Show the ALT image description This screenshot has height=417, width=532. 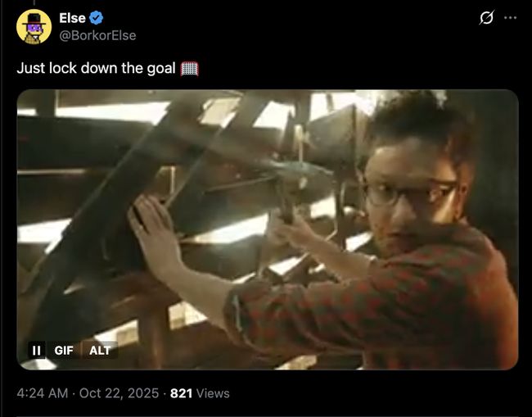click(100, 350)
